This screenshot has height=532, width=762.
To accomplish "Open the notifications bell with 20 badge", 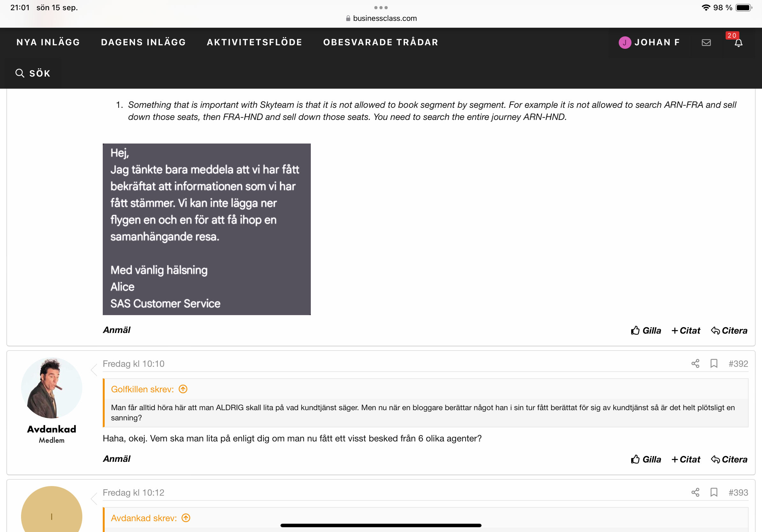I will click(x=738, y=42).
